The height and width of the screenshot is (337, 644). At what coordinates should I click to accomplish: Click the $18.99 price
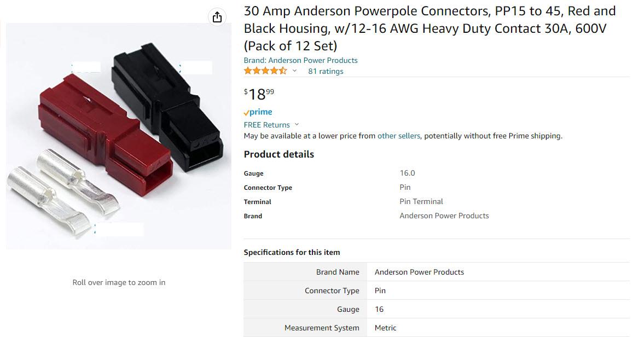[x=259, y=94]
